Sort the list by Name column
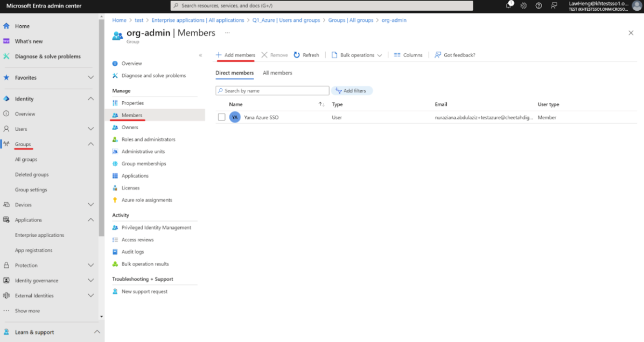Viewport: 644px width, 342px height. pos(236,104)
